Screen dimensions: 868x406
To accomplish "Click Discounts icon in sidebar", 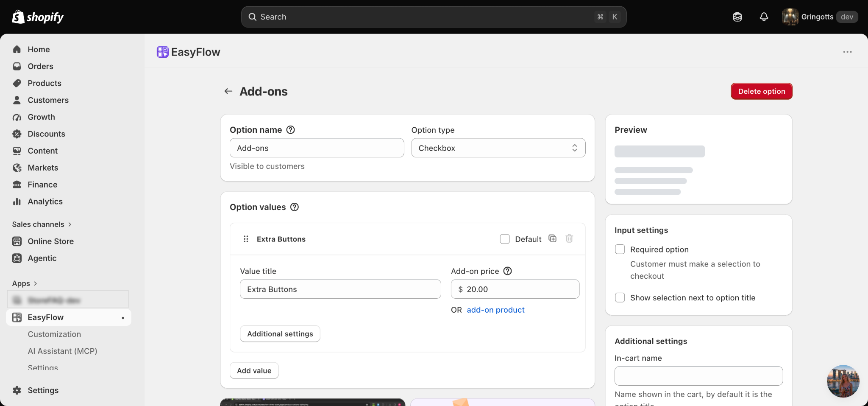I will click(17, 134).
